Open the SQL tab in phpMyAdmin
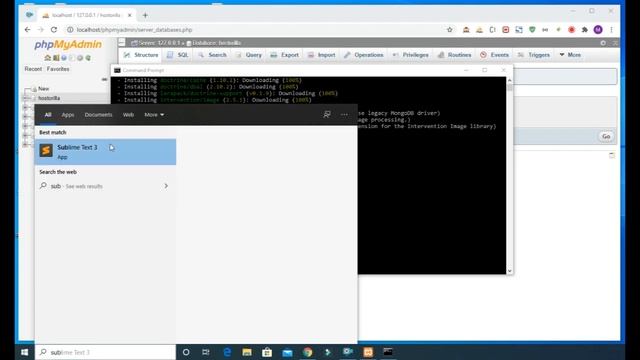 click(x=178, y=55)
